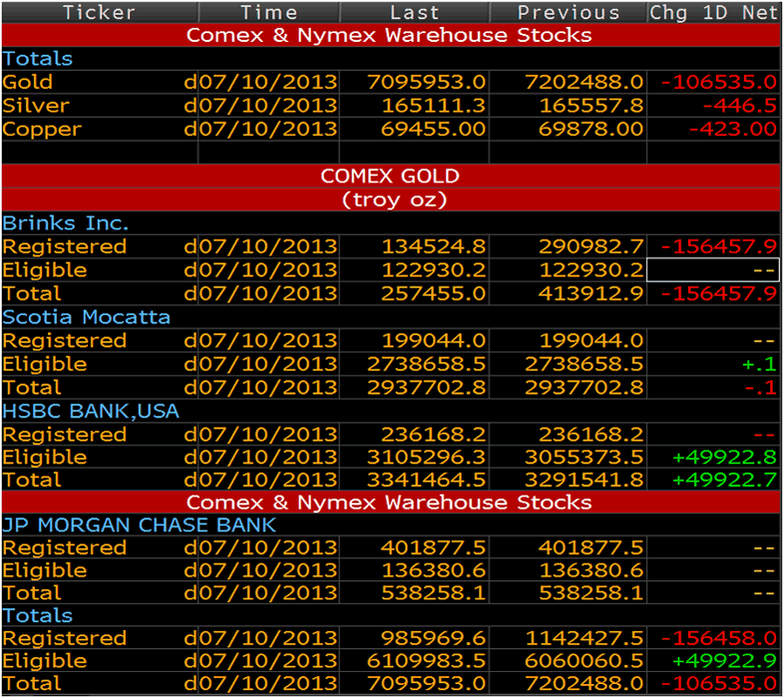Select the highlighted Brinks Eligible change cell
Screen dimensions: 784x698
pyautogui.click(x=713, y=270)
